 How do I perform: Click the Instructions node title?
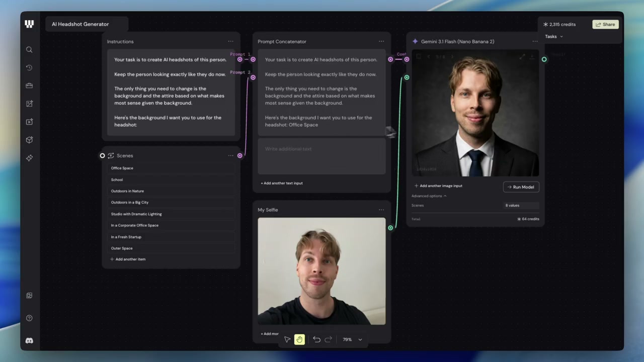[120, 41]
